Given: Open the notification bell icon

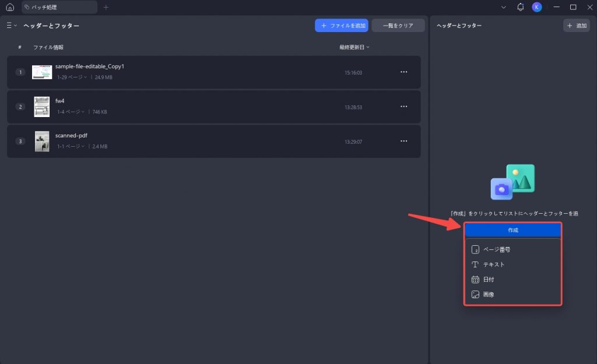Looking at the screenshot, I should pyautogui.click(x=520, y=7).
